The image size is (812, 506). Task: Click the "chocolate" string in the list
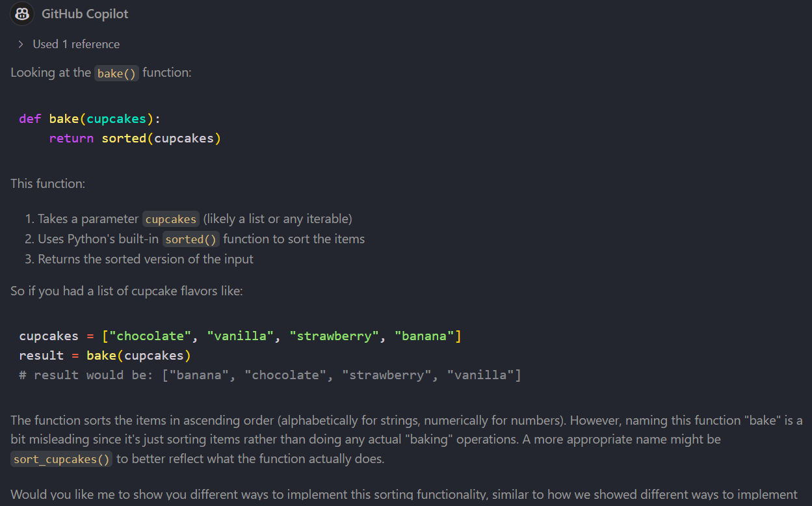click(151, 336)
